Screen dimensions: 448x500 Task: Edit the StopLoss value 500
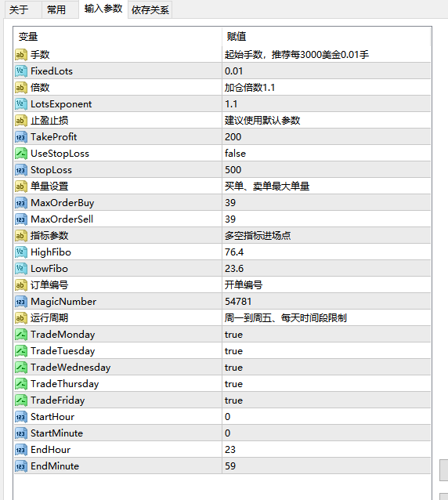[327, 170]
